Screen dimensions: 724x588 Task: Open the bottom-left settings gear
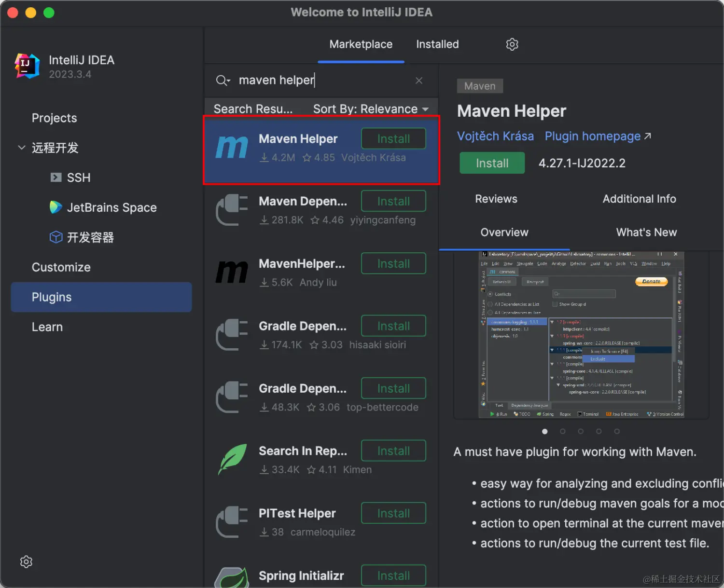27,562
